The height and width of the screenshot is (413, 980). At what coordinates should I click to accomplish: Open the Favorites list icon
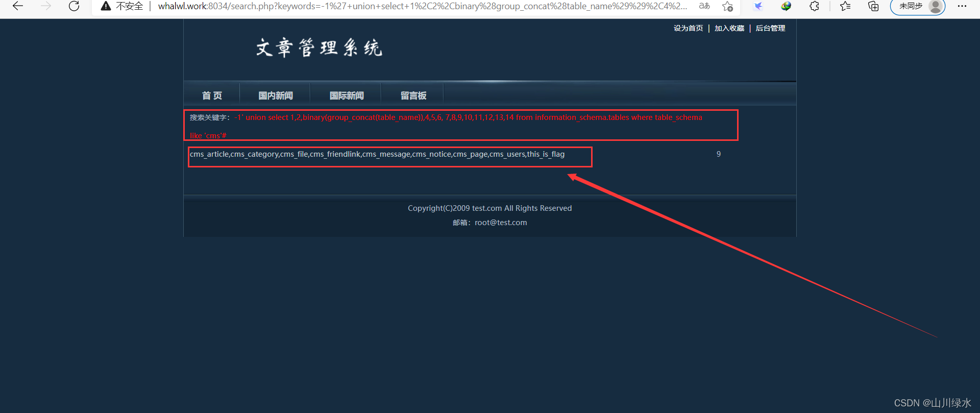[x=845, y=6]
